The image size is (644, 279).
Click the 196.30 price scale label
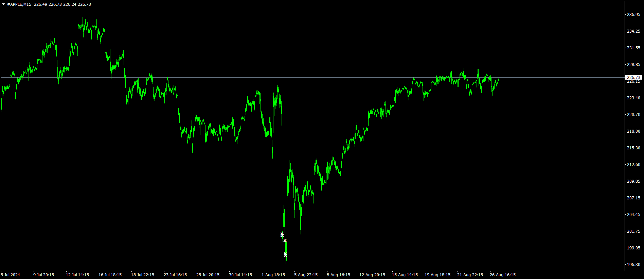633,265
